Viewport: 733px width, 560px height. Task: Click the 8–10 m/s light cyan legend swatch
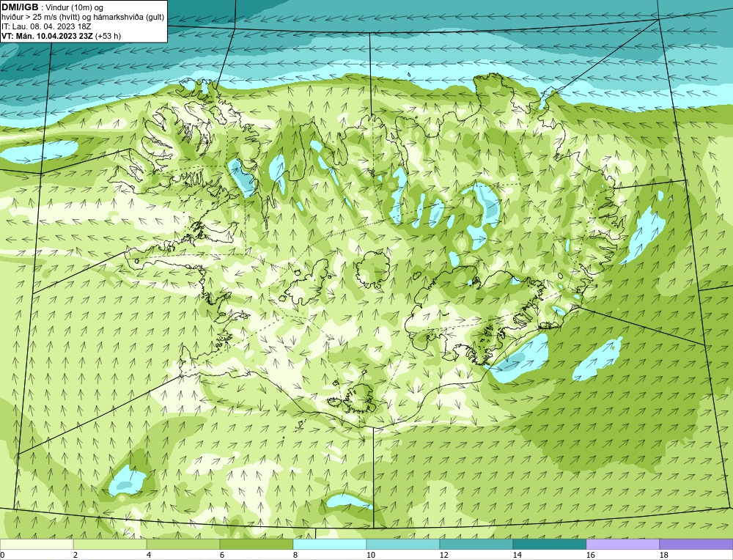pyautogui.click(x=330, y=544)
